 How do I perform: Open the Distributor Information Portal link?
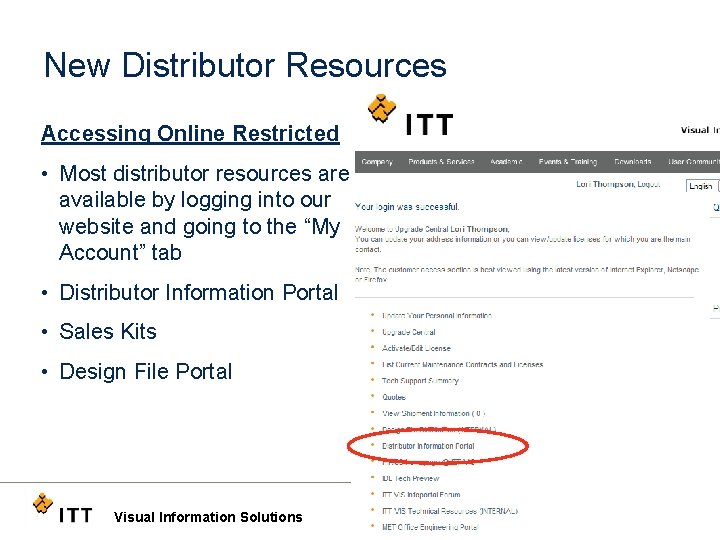pos(428,446)
